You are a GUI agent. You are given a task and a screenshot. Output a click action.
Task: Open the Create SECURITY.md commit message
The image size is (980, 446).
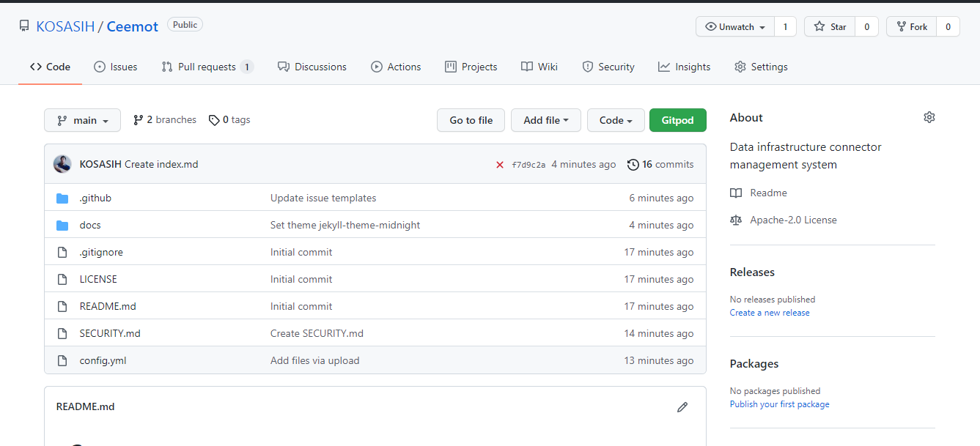pyautogui.click(x=317, y=333)
